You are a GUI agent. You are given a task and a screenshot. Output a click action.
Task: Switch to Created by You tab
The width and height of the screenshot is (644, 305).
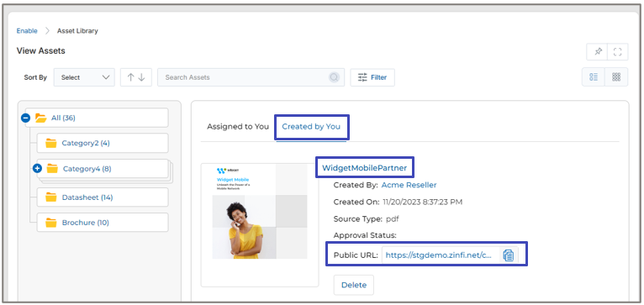311,126
